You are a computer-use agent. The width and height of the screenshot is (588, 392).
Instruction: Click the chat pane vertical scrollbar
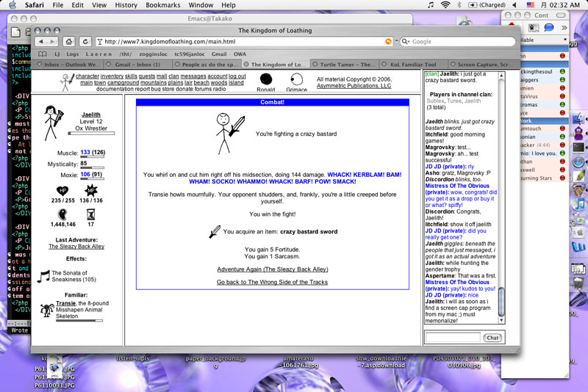pos(501,197)
